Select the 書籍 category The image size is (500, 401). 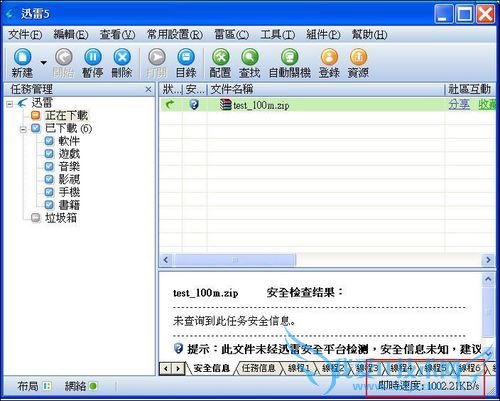tap(69, 205)
